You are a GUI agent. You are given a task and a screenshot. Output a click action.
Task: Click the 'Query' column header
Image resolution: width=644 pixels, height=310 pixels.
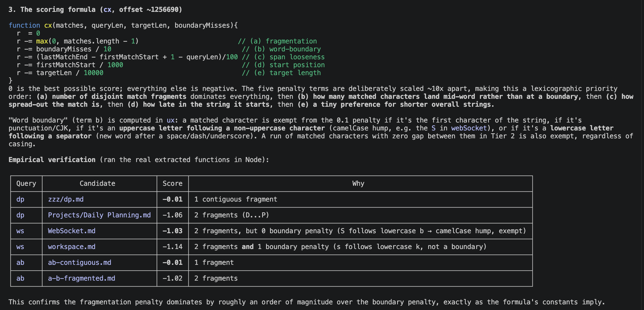click(x=26, y=184)
